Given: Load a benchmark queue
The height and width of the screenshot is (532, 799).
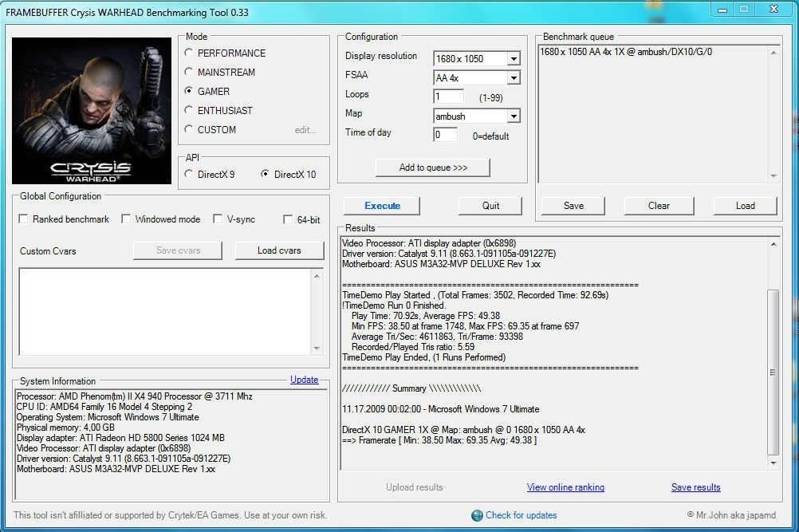Looking at the screenshot, I should pos(745,206).
